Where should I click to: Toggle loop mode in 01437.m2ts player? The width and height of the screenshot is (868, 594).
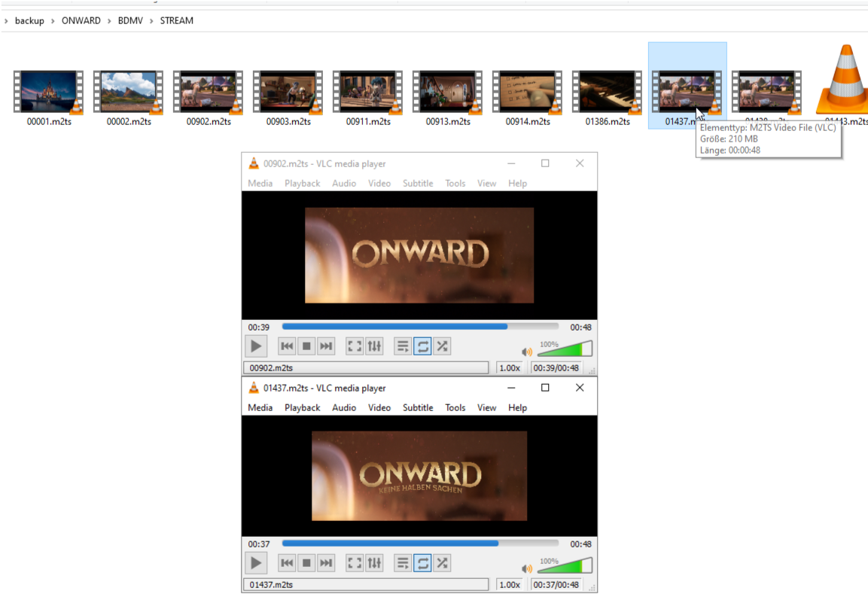[x=422, y=564]
